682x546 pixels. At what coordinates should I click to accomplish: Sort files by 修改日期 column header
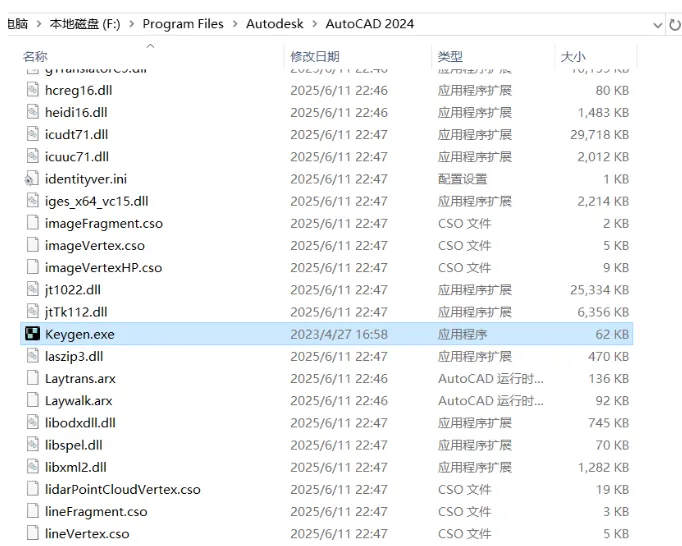(x=315, y=57)
